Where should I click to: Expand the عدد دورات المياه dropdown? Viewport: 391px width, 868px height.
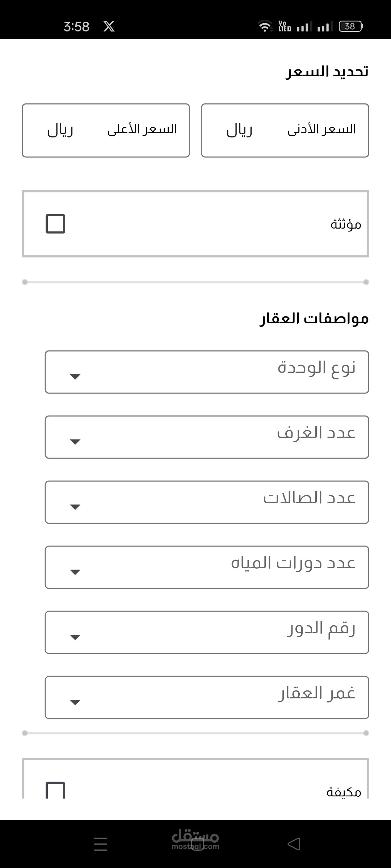pyautogui.click(x=207, y=567)
